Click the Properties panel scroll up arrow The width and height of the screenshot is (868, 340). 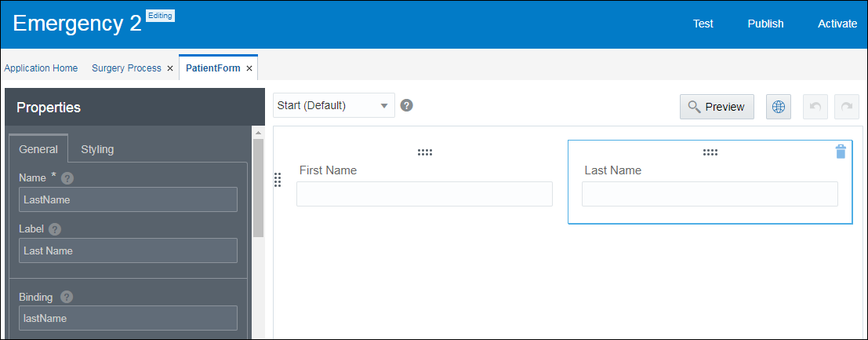coord(259,132)
